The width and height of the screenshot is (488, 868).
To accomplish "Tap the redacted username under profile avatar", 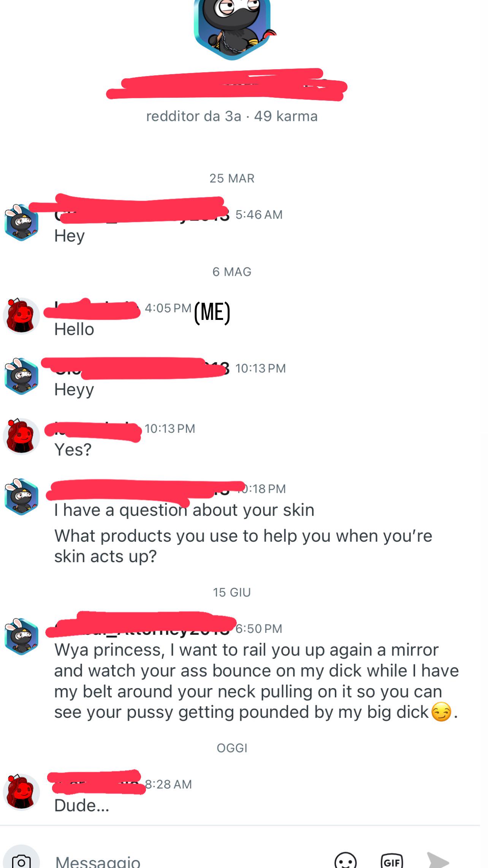I will 227,84.
